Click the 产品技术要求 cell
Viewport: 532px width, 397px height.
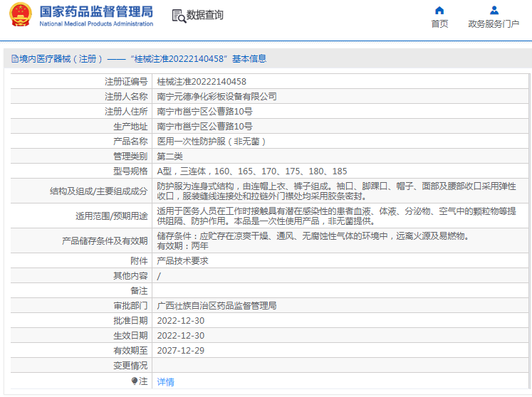182,261
